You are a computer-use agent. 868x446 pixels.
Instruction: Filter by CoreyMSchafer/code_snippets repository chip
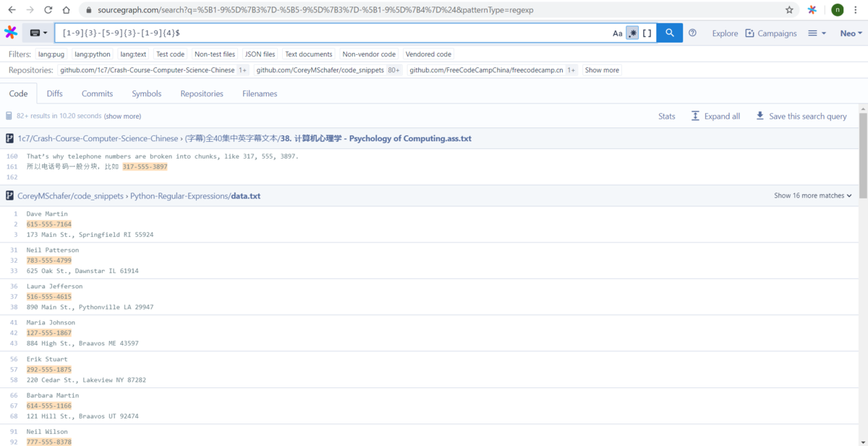tap(328, 70)
